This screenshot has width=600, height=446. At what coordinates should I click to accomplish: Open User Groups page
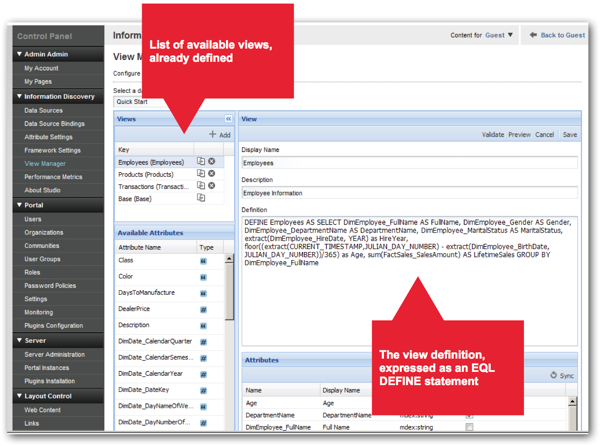(42, 259)
